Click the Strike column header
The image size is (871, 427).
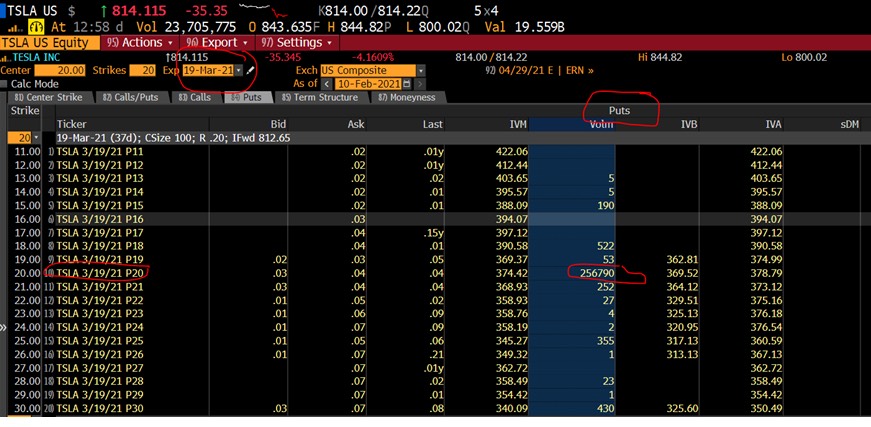click(x=25, y=110)
